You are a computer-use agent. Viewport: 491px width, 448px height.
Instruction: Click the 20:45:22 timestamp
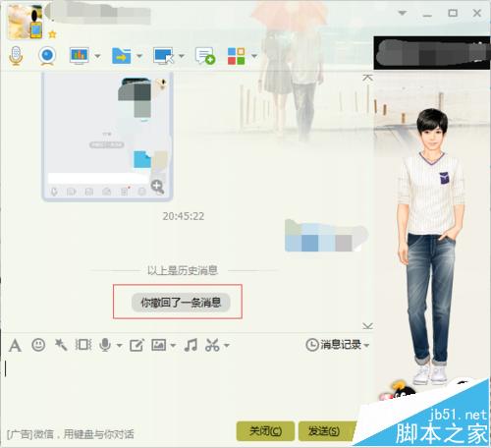(x=184, y=216)
